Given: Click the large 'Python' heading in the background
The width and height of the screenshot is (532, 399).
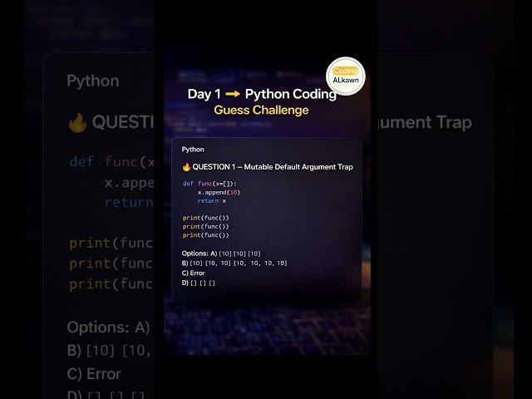Looking at the screenshot, I should coord(93,81).
